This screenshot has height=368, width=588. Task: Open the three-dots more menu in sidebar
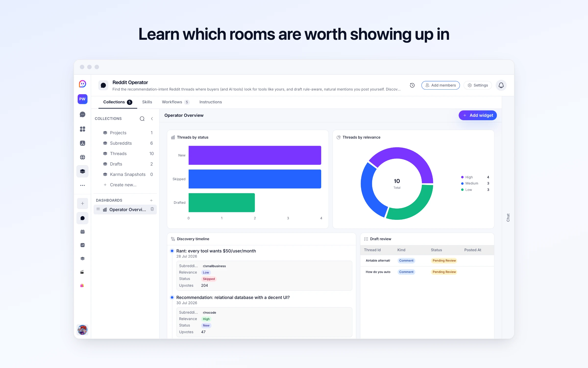(82, 185)
